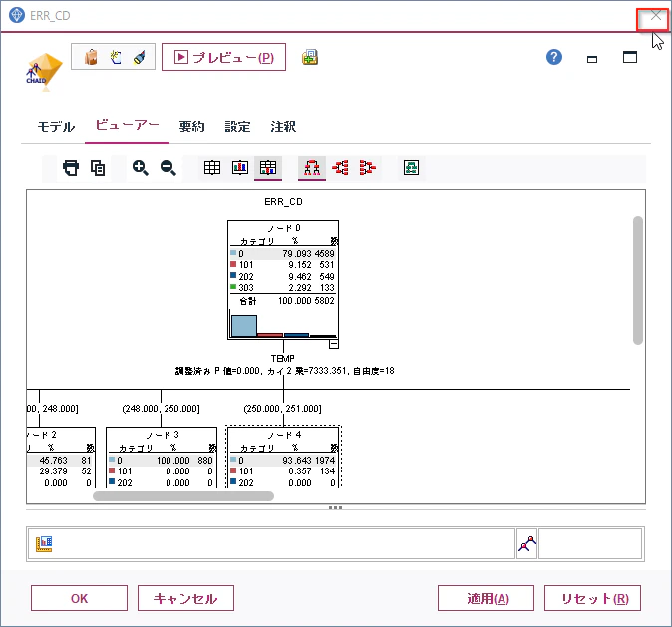Zoom in on the tree view

point(141,168)
